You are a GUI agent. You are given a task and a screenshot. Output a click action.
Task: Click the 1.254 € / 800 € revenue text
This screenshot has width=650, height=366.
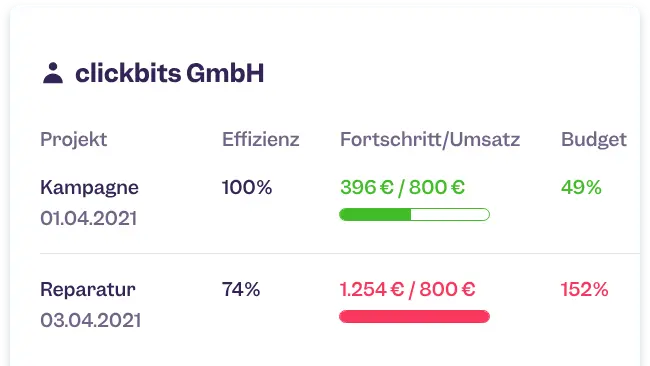[407, 289]
